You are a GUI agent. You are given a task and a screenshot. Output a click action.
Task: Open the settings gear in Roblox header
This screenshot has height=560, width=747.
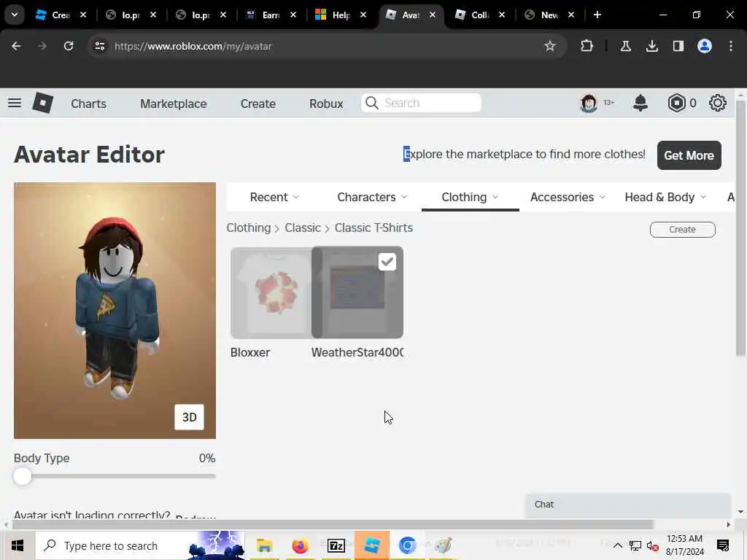pyautogui.click(x=718, y=103)
